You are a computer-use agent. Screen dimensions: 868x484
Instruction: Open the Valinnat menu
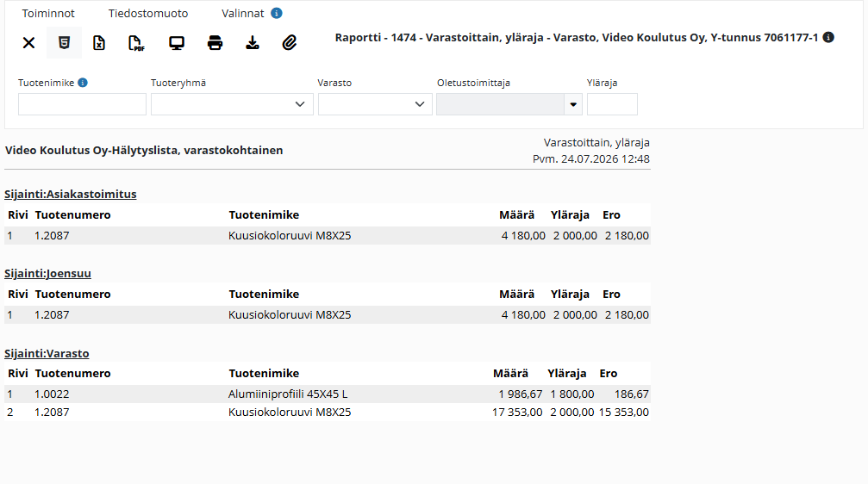pyautogui.click(x=242, y=13)
